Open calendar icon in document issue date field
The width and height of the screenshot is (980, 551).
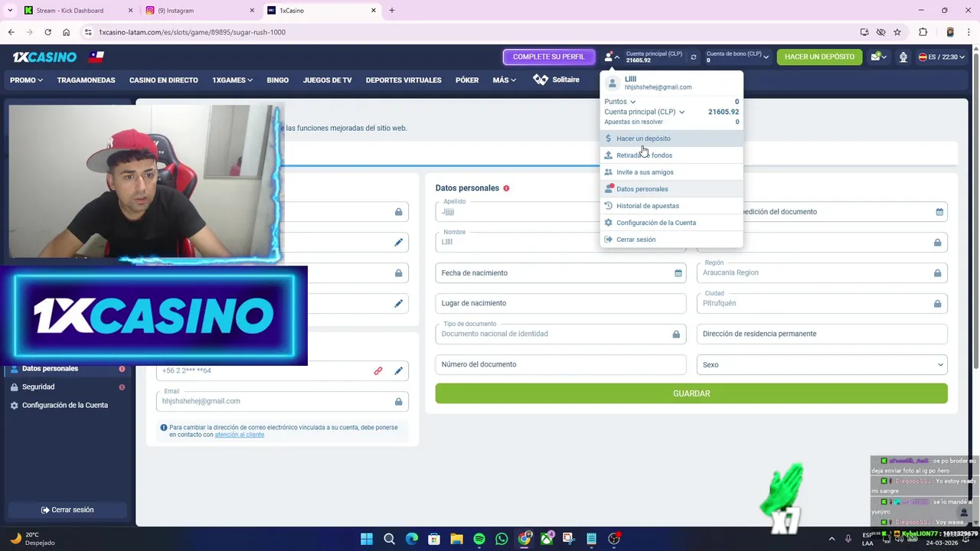pyautogui.click(x=939, y=212)
